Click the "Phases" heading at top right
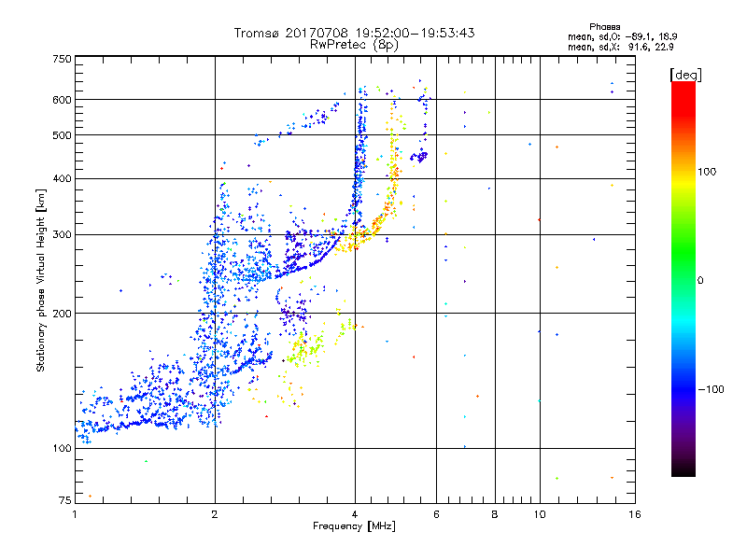Viewport: 747px width, 560px height. [x=604, y=27]
